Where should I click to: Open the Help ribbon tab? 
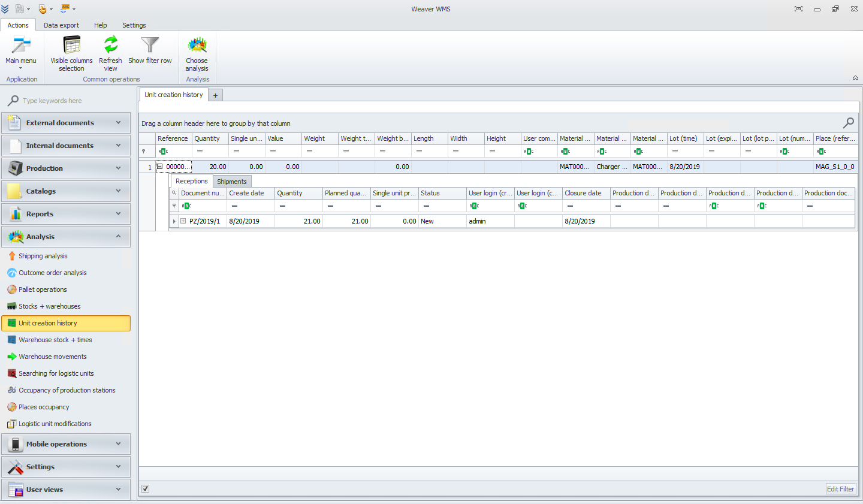pyautogui.click(x=101, y=25)
